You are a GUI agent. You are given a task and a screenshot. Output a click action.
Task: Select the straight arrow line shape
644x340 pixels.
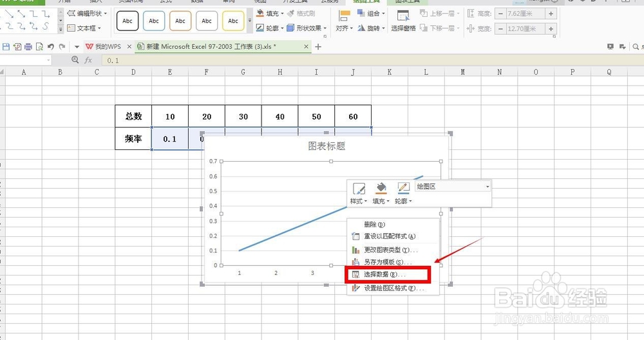click(x=8, y=14)
